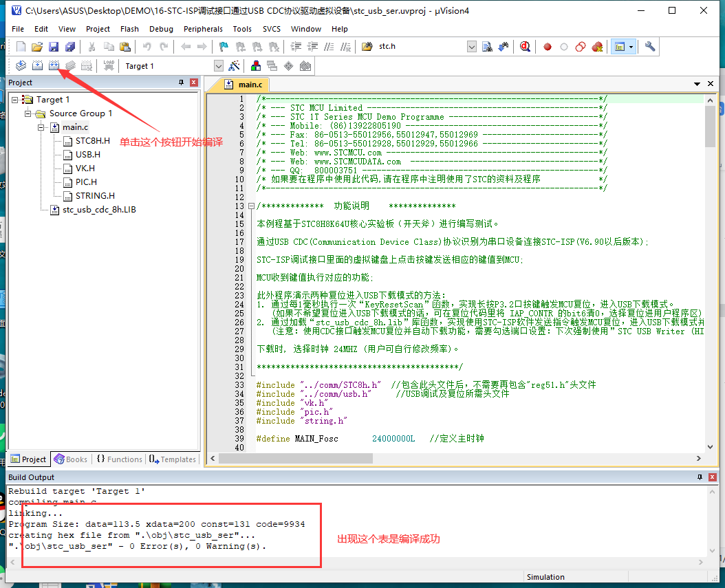Click the Rebuild all target files icon

pyautogui.click(x=54, y=66)
